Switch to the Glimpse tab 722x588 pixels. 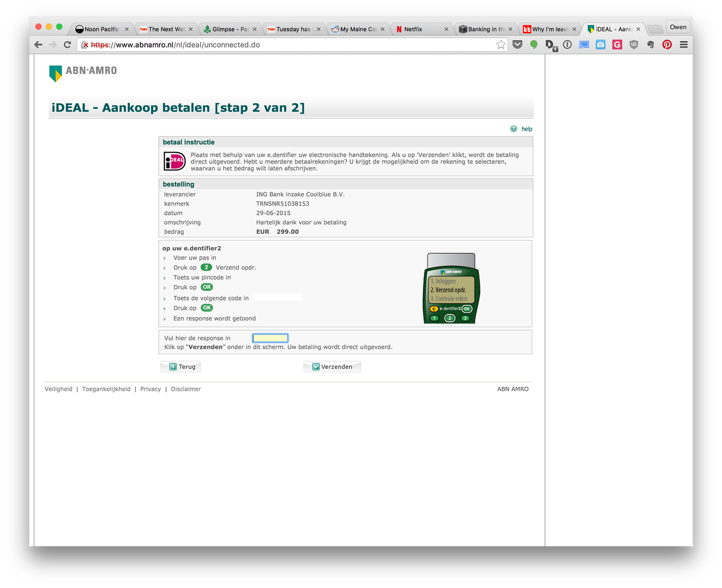click(x=228, y=29)
